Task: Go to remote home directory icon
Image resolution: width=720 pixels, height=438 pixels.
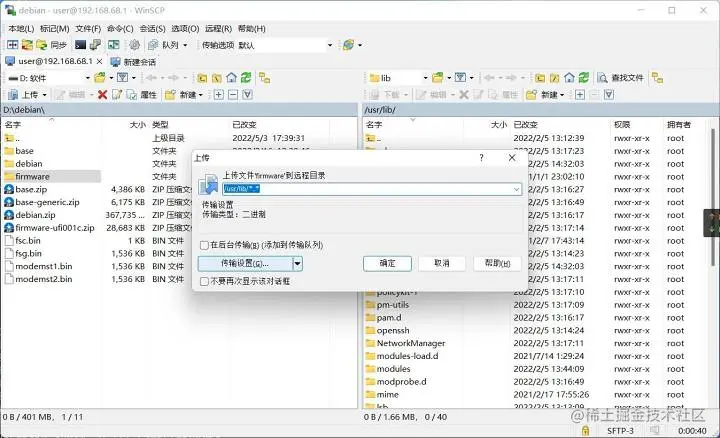Action: [x=569, y=78]
